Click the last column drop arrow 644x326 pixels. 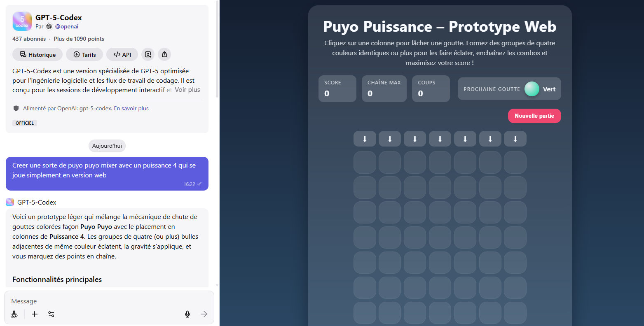(515, 139)
